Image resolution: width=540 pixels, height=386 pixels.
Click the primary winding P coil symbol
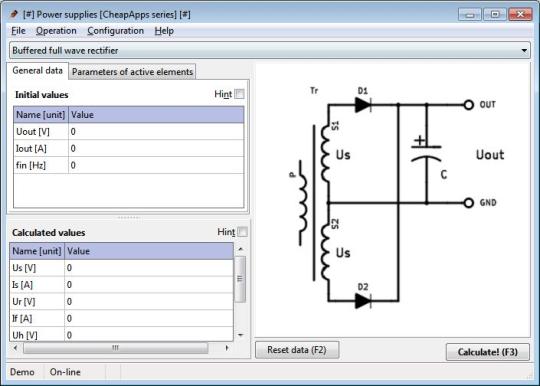point(303,203)
